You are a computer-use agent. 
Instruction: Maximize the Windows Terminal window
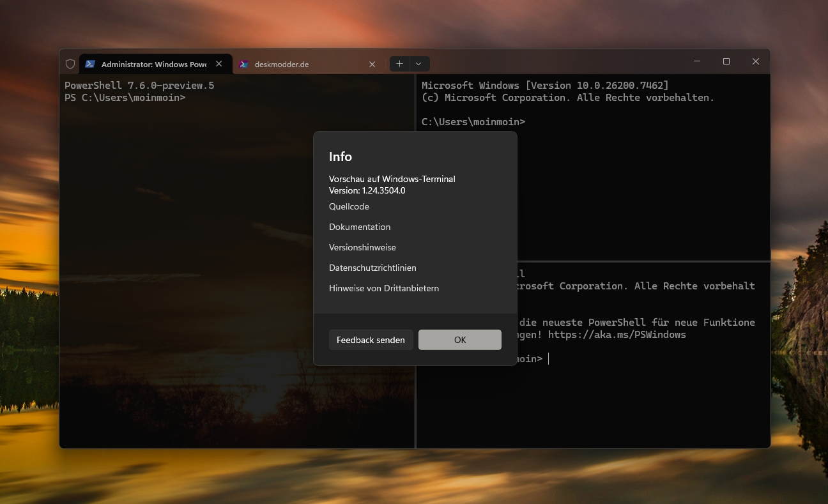726,61
